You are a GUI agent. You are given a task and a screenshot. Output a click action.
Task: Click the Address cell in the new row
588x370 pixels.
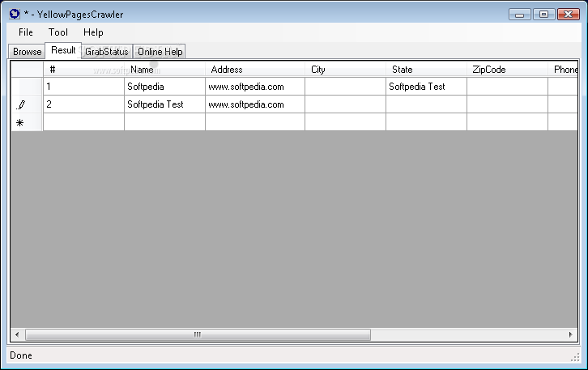pos(255,122)
